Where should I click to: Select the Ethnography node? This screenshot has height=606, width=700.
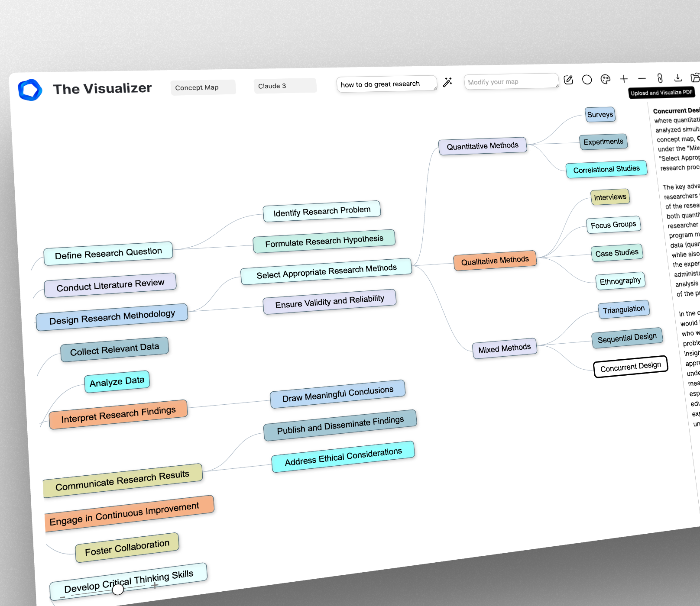pyautogui.click(x=620, y=281)
